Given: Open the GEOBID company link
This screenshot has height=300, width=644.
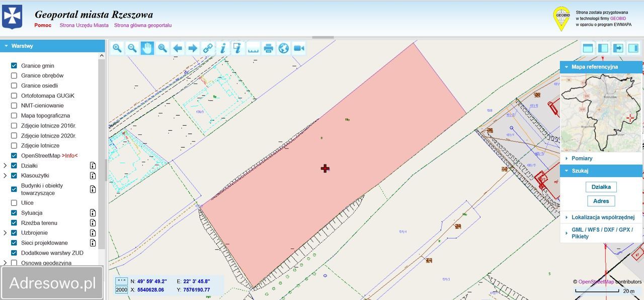Looking at the screenshot, I should (618, 19).
